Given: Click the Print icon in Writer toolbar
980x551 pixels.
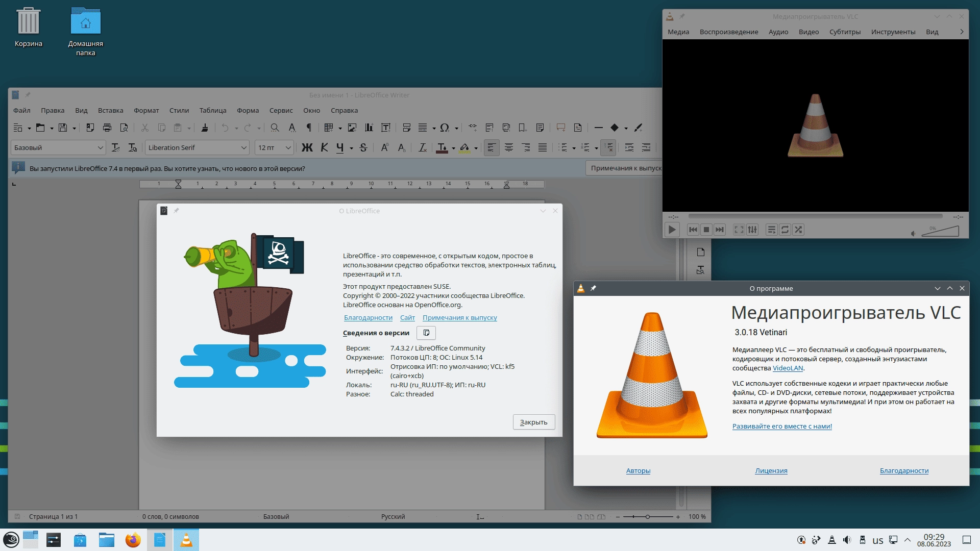Looking at the screenshot, I should (x=107, y=128).
